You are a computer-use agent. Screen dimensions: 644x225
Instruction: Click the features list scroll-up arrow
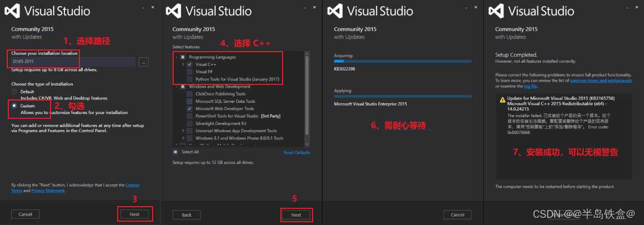[x=306, y=53]
